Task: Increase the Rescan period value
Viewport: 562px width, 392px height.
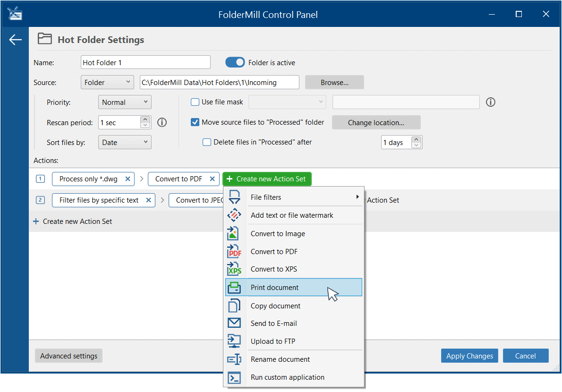Action: (x=145, y=119)
